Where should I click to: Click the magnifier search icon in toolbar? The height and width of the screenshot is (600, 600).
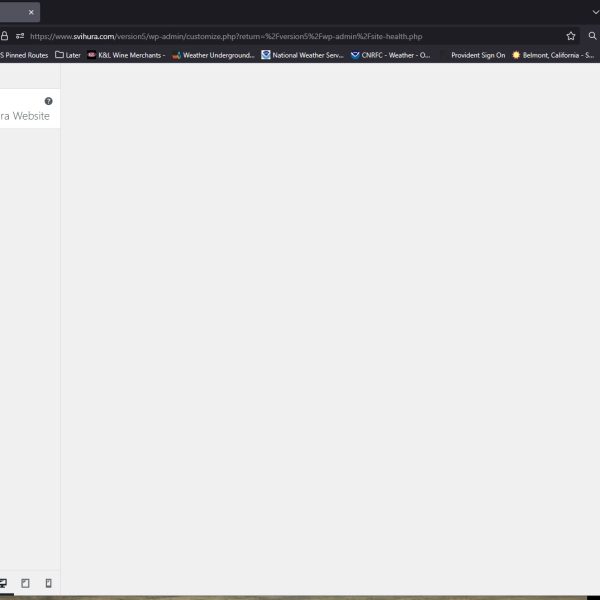tap(592, 36)
